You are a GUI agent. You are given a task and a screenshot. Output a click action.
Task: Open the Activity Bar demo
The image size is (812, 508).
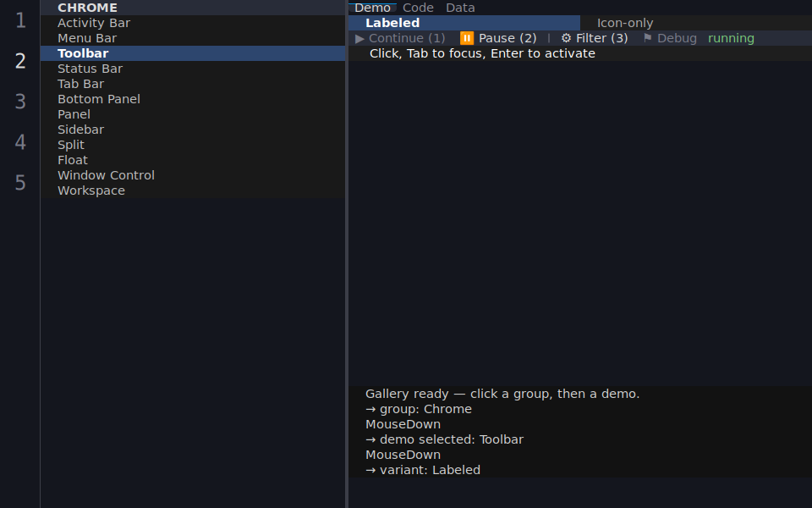(x=193, y=23)
